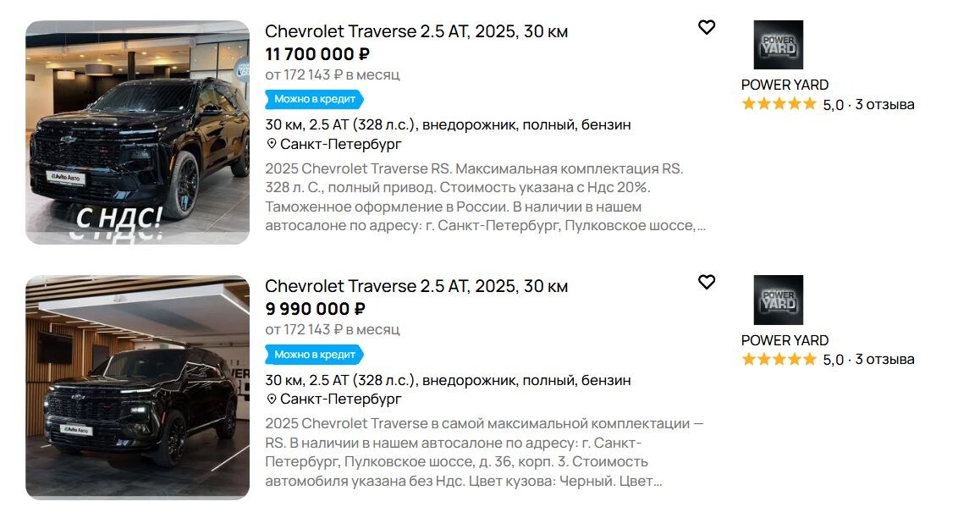The height and width of the screenshot is (518, 980).
Task: Open the 'Можно в кредит' badge on the top listing
Action: 315,99
